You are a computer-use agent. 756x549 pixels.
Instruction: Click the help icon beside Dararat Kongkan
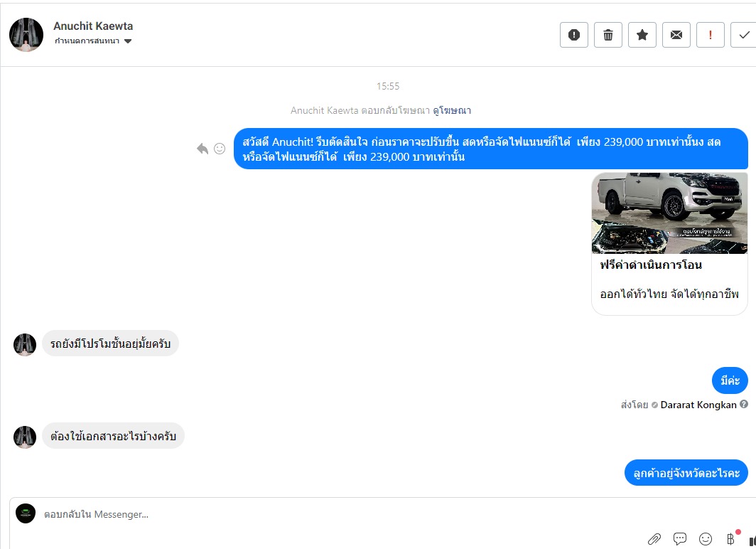click(744, 404)
